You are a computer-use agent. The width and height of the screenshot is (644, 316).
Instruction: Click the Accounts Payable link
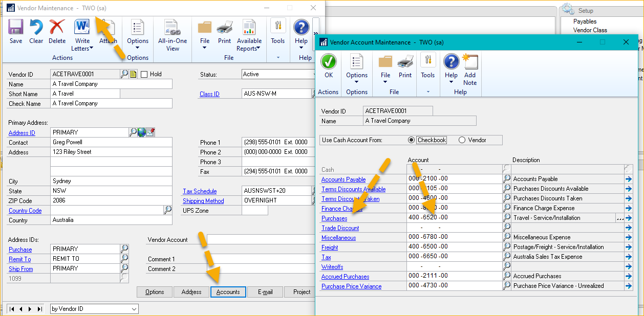344,179
